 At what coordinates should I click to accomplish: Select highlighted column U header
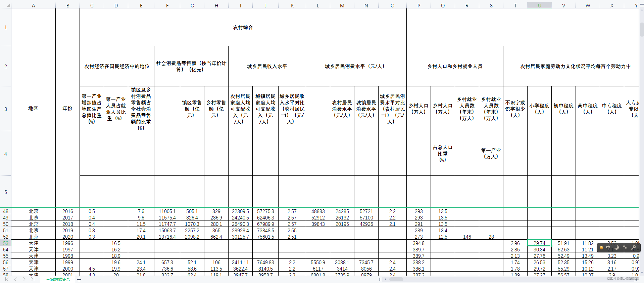coord(539,5)
